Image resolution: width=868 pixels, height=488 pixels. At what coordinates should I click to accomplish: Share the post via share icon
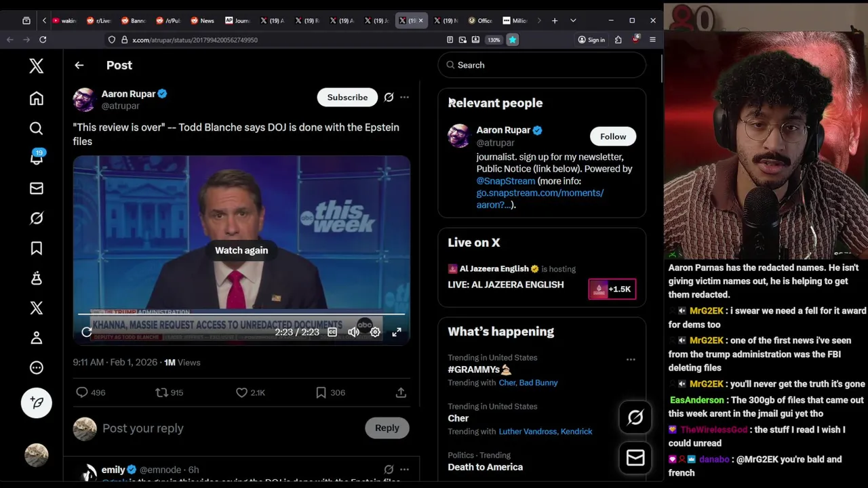[x=401, y=392]
